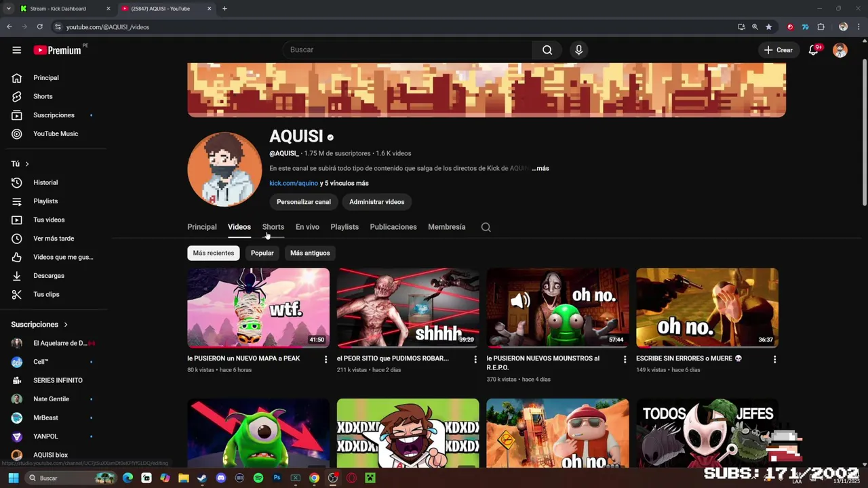Screen dimensions: 868x488
Task: Open Photoshop from taskbar
Action: point(277,478)
